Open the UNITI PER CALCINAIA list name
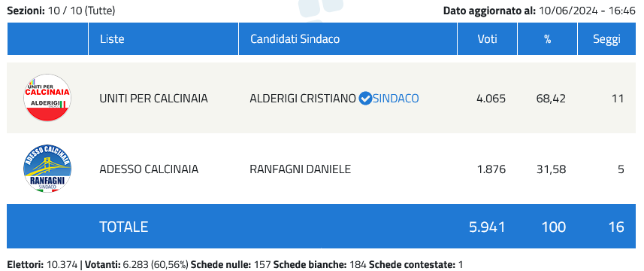The height and width of the screenshot is (271, 644). [x=153, y=99]
